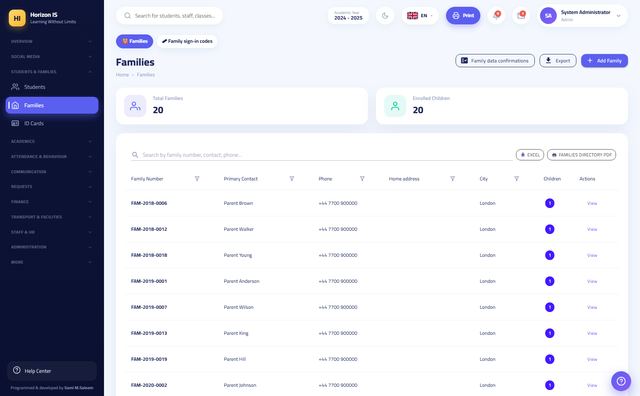Screen dimensions: 640x396
Task: Click the magnifier in global search bar
Action: coord(127,16)
